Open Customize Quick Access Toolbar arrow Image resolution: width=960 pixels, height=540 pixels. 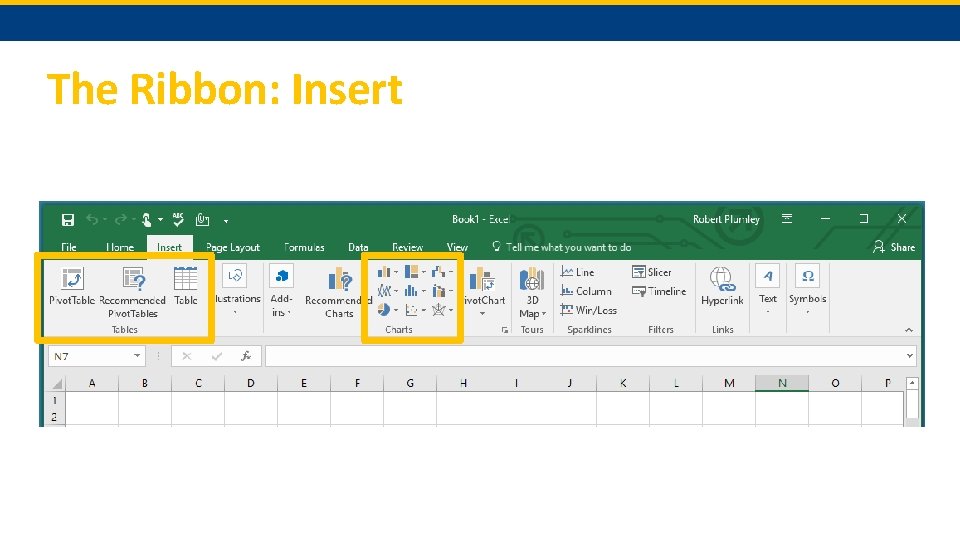point(226,221)
